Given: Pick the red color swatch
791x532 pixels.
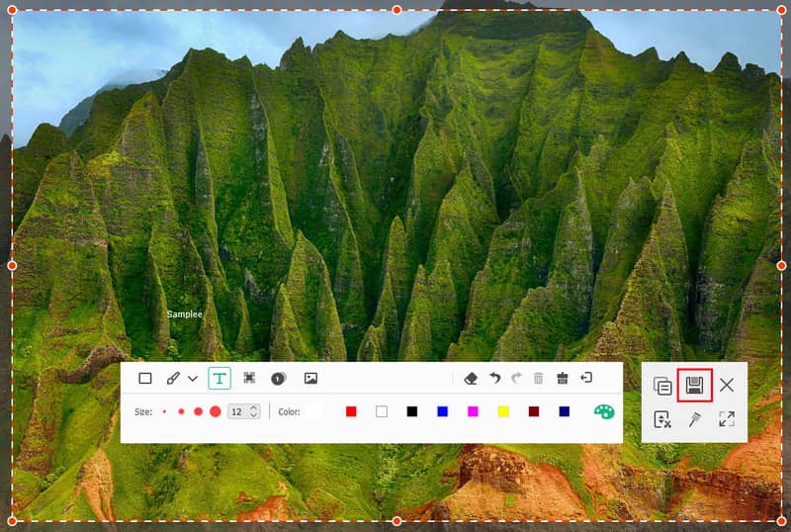Looking at the screenshot, I should tap(351, 411).
